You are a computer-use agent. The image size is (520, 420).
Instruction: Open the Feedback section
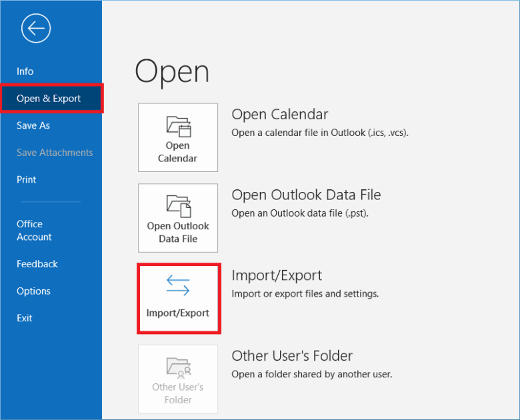tap(37, 264)
